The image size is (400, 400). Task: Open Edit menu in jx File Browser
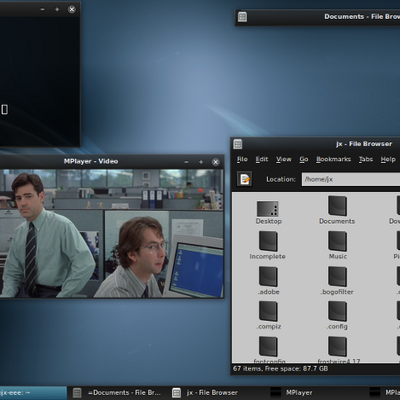point(262,159)
